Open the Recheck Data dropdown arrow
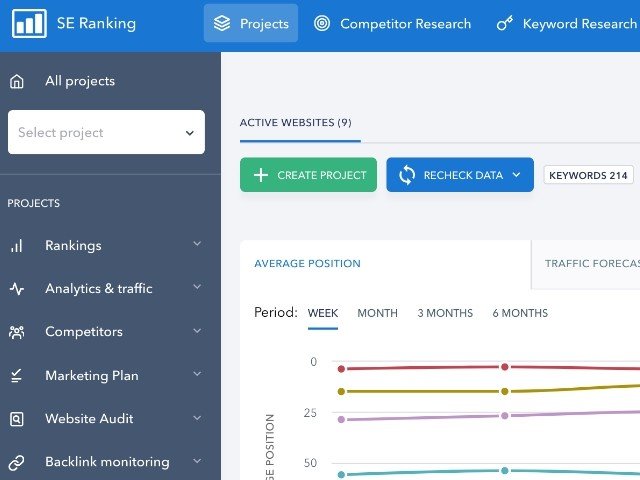The height and width of the screenshot is (480, 640). [516, 175]
